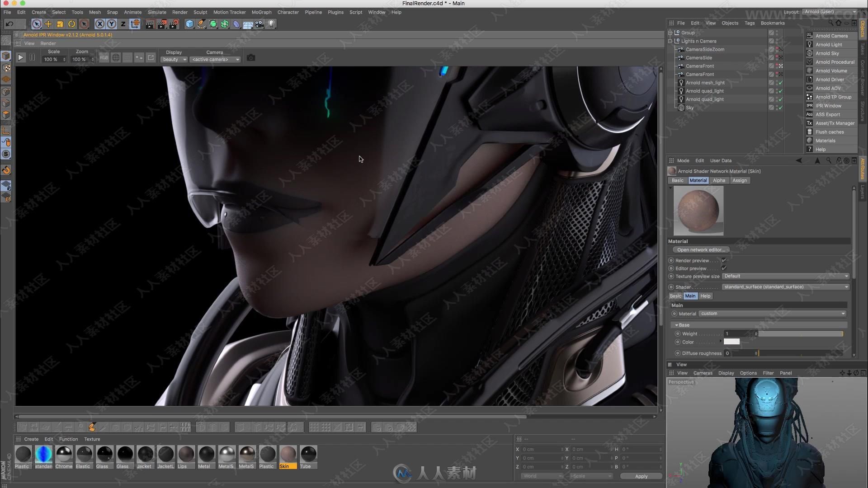This screenshot has width=868, height=488.
Task: Switch to the Alpha tab
Action: click(718, 180)
